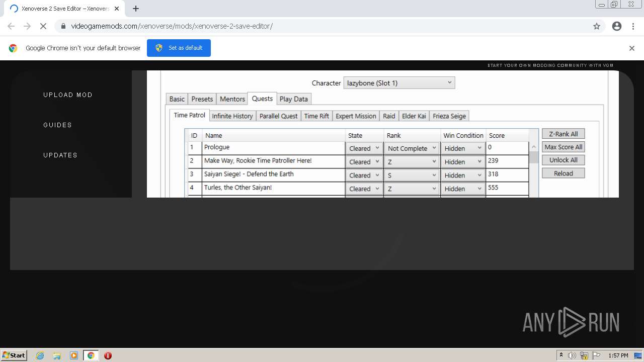Open the Expert Mission sub-tab
This screenshot has height=362, width=644.
click(356, 116)
